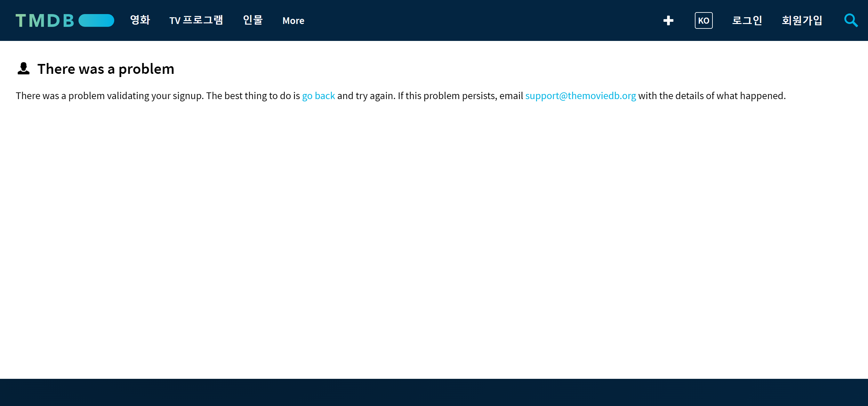Click the words 'validating your signup'
This screenshot has height=406, width=868.
click(155, 96)
